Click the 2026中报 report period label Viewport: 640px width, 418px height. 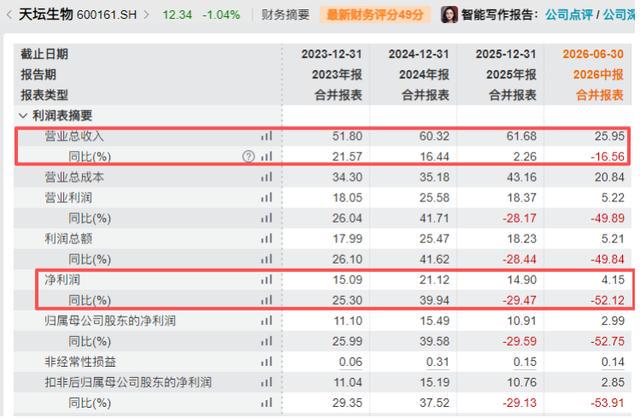[x=598, y=74]
